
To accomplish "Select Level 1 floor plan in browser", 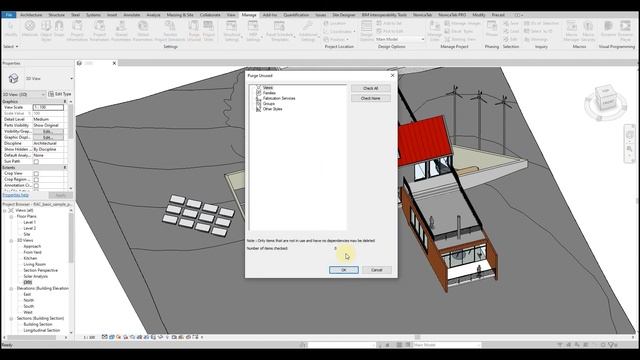I will (x=29, y=222).
